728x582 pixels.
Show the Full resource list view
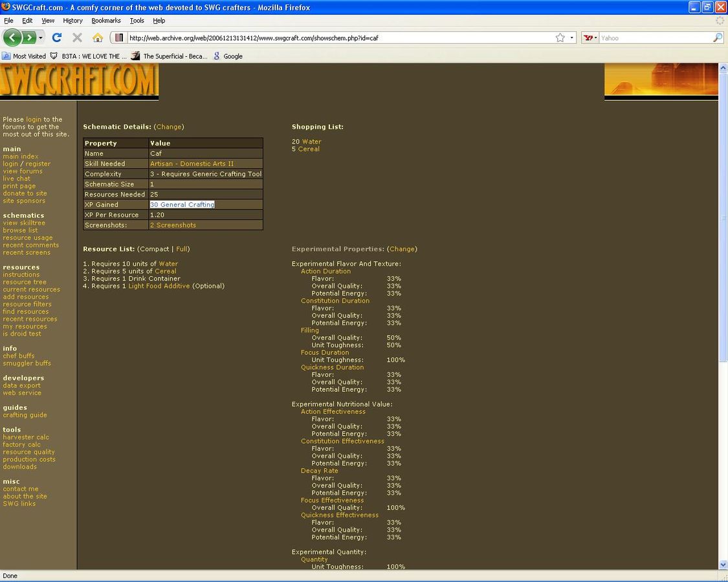click(182, 249)
